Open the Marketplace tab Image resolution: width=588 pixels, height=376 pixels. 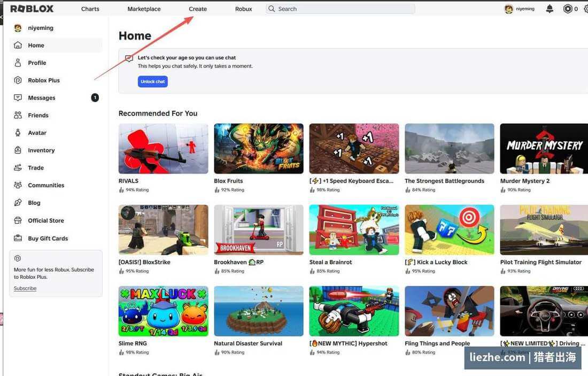click(x=144, y=9)
